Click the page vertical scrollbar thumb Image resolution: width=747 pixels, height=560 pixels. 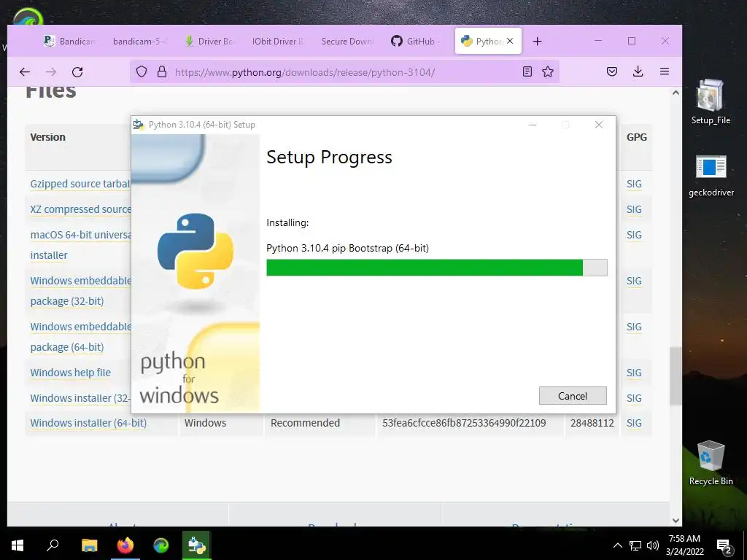[x=675, y=376]
